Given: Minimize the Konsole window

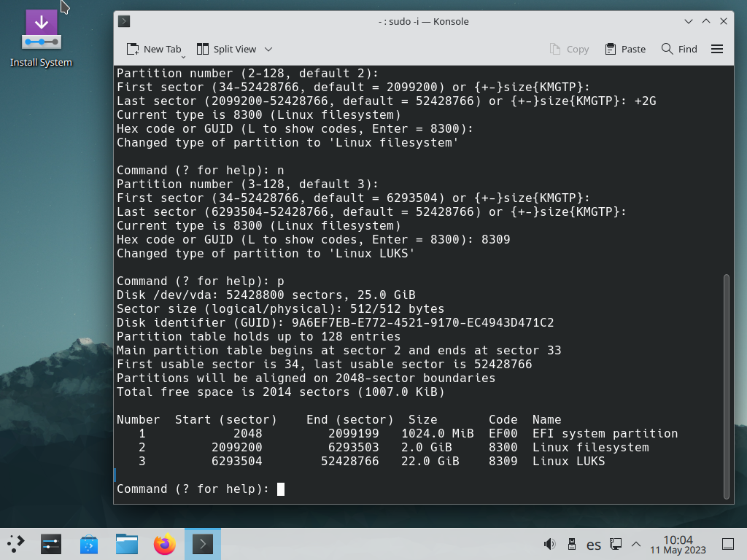Looking at the screenshot, I should coord(689,21).
